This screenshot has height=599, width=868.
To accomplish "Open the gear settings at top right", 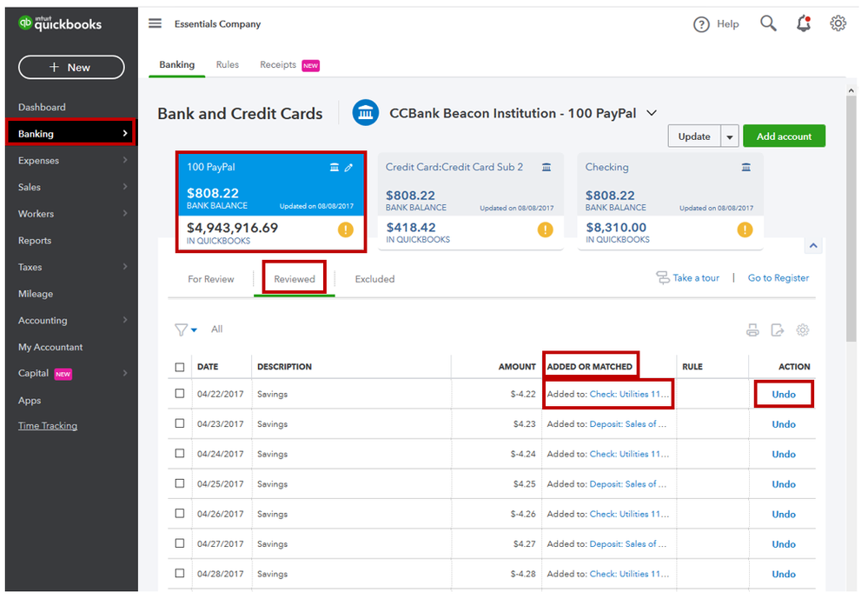I will (x=838, y=23).
